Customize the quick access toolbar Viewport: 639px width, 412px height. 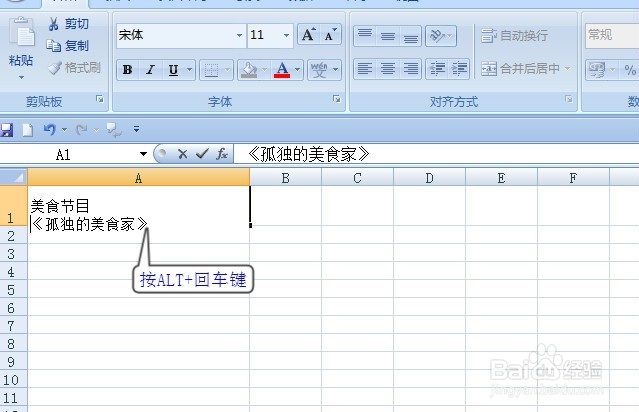137,129
